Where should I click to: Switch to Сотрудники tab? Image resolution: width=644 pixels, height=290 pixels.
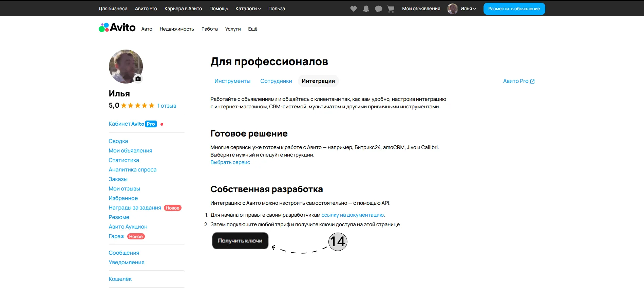(x=276, y=81)
